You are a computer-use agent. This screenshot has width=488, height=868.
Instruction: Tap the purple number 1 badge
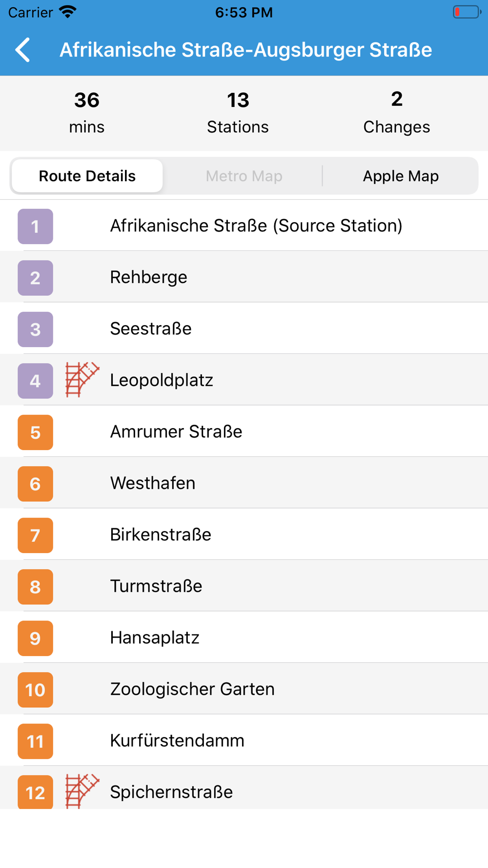(35, 227)
